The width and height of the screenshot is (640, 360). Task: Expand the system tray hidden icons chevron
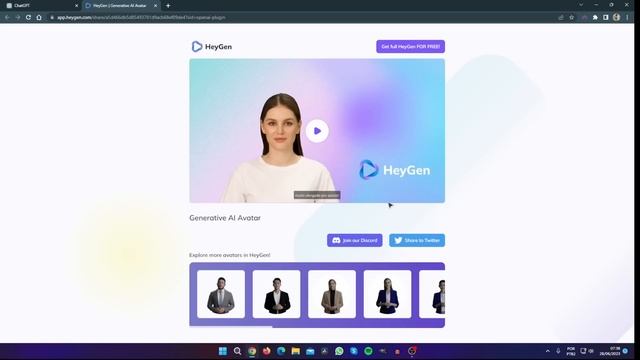(x=547, y=351)
